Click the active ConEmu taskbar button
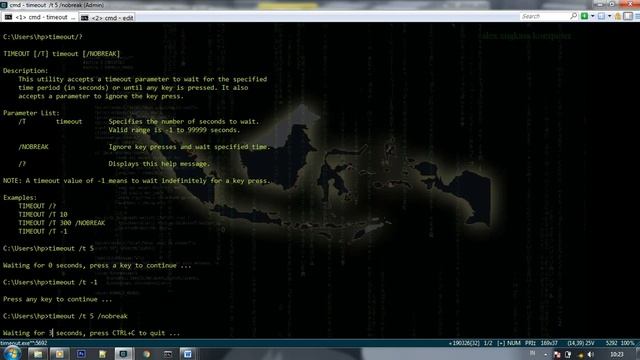Image resolution: width=640 pixels, height=360 pixels. click(x=124, y=354)
